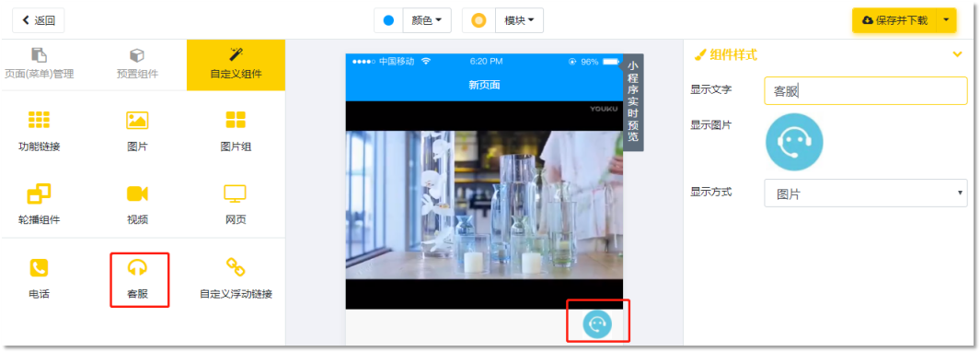Add the 电话 phone component
Screen dimensions: 980x352
tap(40, 278)
